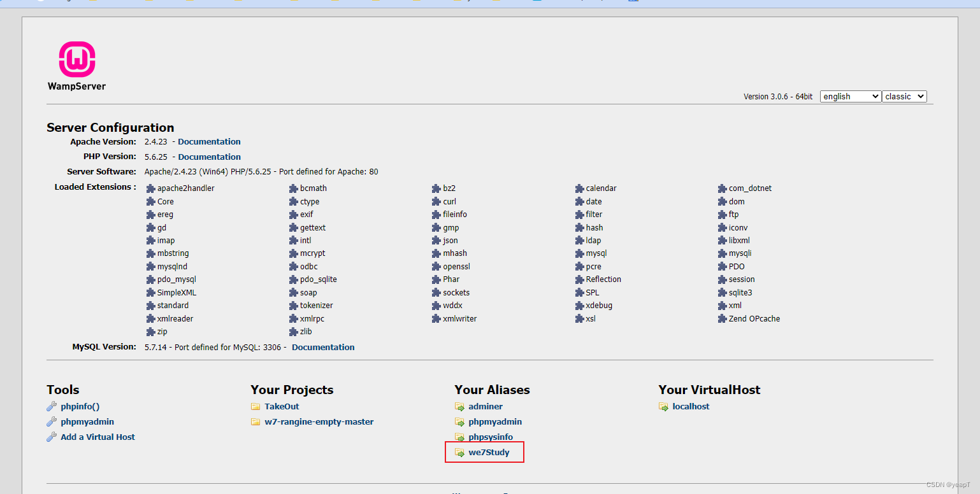Click puzzle icon beside openssl extension
This screenshot has height=494, width=980.
(x=436, y=267)
